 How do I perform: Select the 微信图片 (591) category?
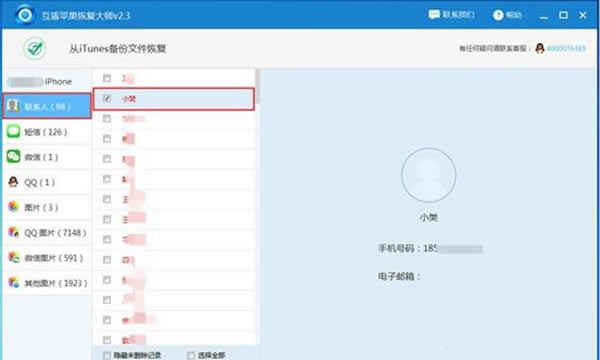(x=47, y=258)
